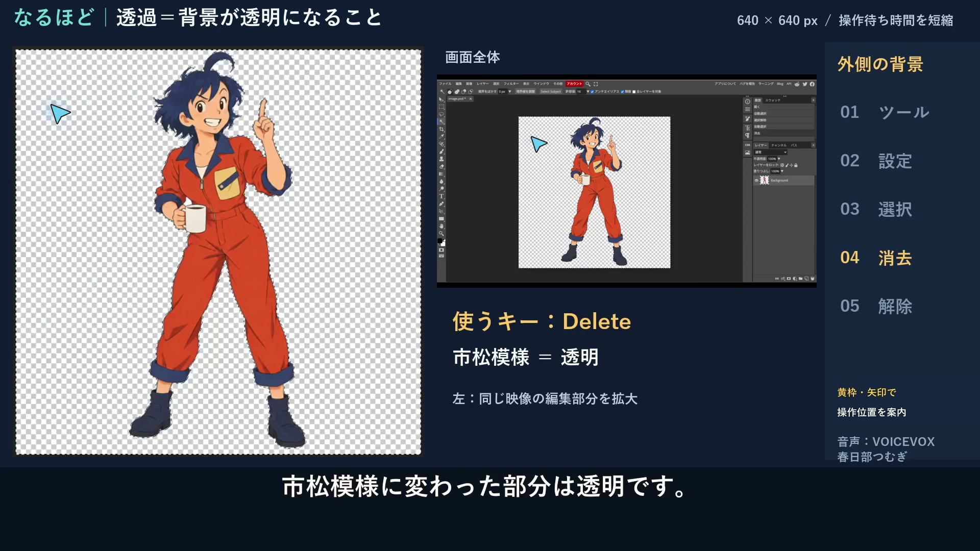Open the CSS side panel
The image size is (980, 551).
click(747, 145)
